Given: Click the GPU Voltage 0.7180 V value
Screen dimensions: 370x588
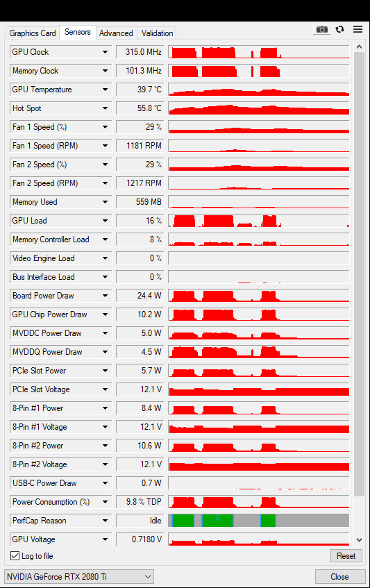Looking at the screenshot, I should tap(140, 539).
